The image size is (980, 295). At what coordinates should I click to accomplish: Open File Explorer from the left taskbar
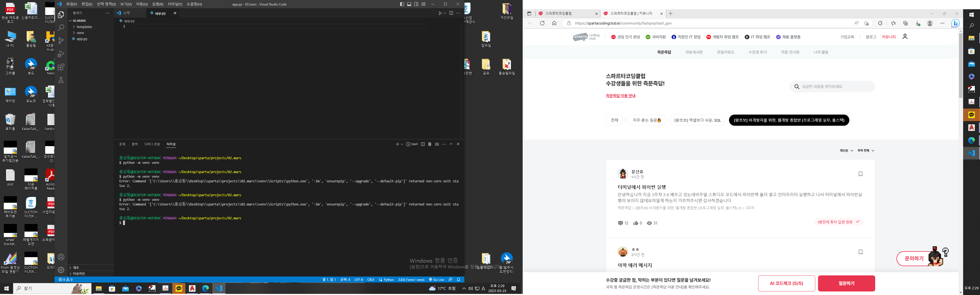[99, 288]
